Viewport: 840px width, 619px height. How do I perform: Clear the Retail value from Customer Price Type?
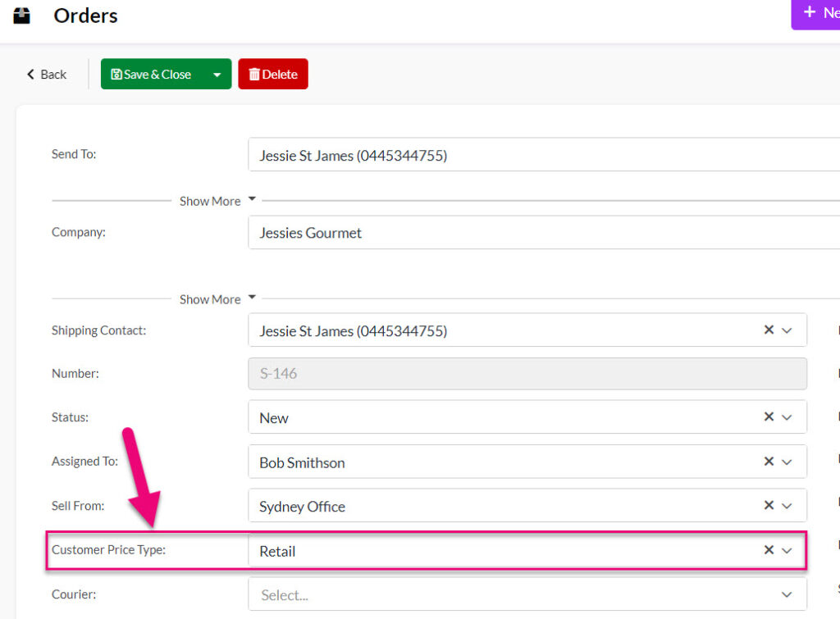[769, 551]
